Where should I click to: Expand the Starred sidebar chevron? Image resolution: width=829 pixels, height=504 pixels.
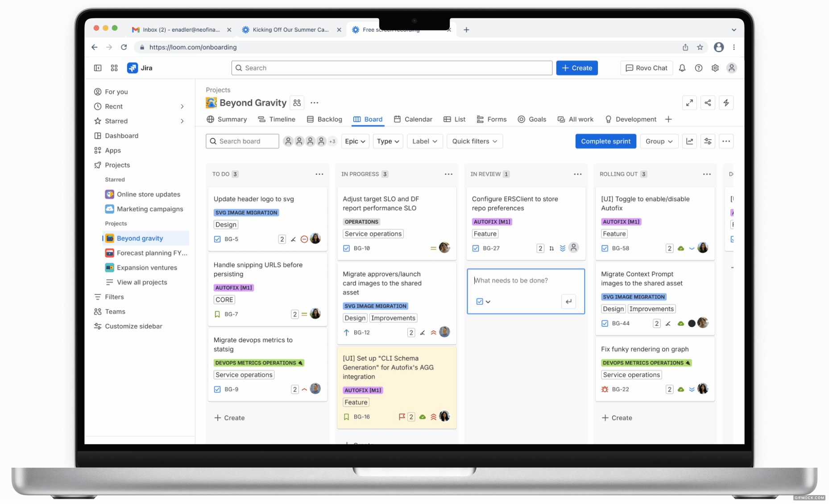182,121
